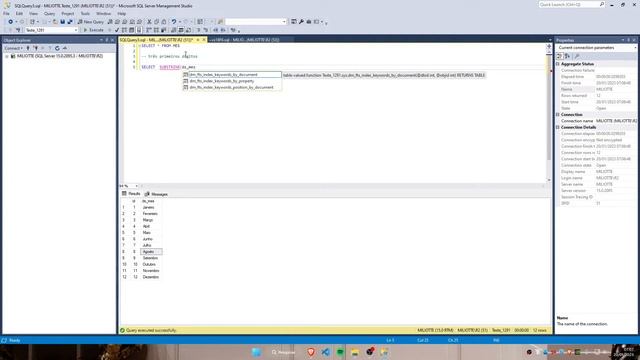640x360 pixels.
Task: Click the Display Estimated Execution Plan icon
Action: coord(124,30)
